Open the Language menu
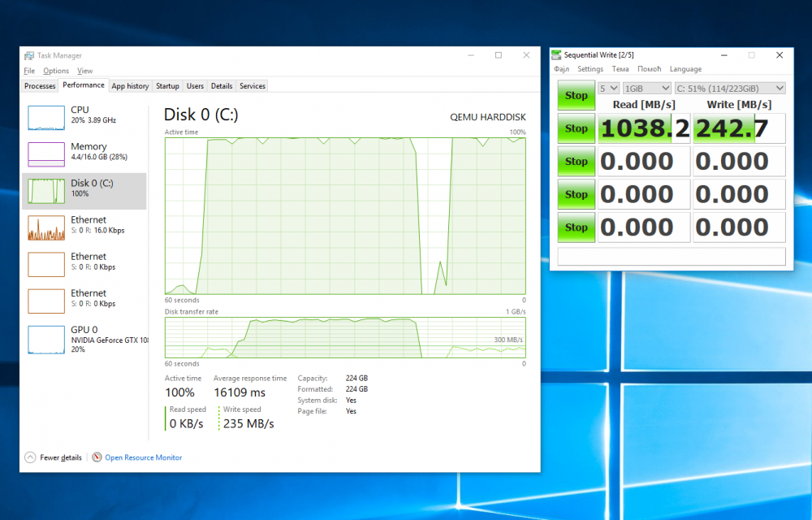 685,69
